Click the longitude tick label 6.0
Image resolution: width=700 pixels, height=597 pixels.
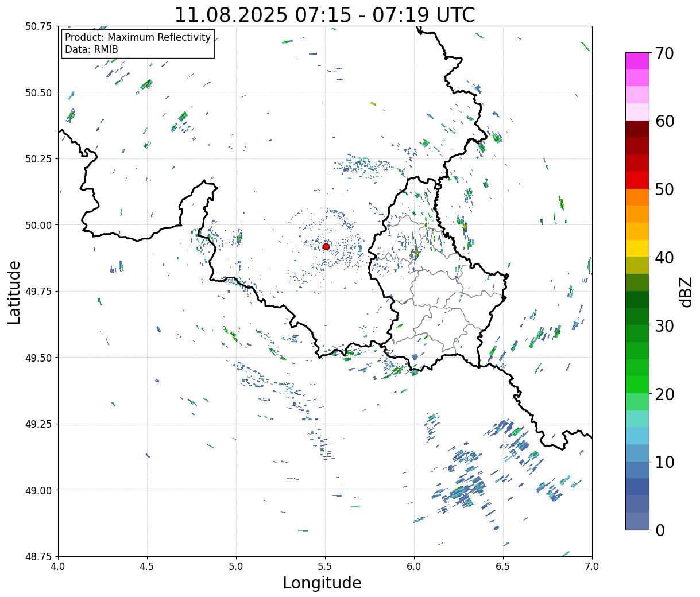[414, 567]
